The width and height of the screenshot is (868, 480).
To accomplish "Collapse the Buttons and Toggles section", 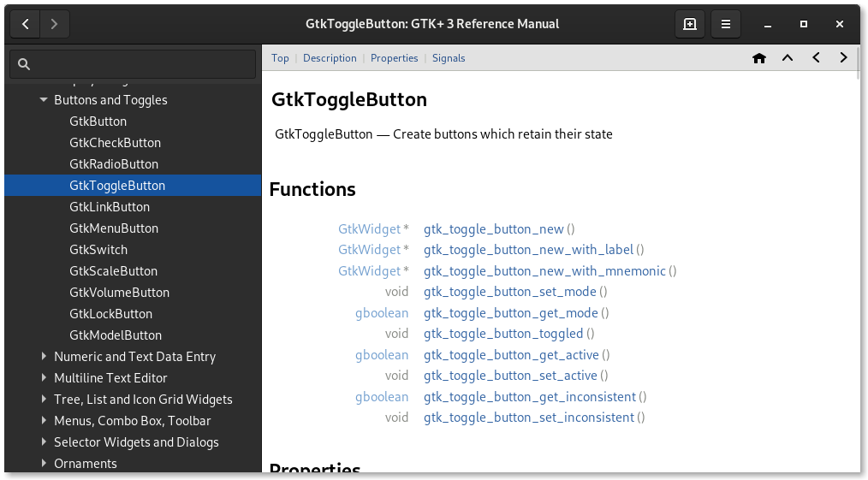I will [44, 100].
